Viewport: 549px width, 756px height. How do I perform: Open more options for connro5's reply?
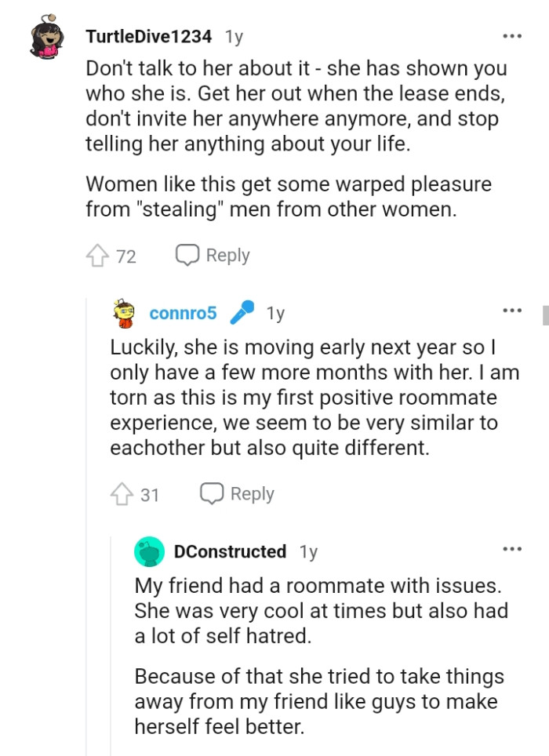(512, 311)
